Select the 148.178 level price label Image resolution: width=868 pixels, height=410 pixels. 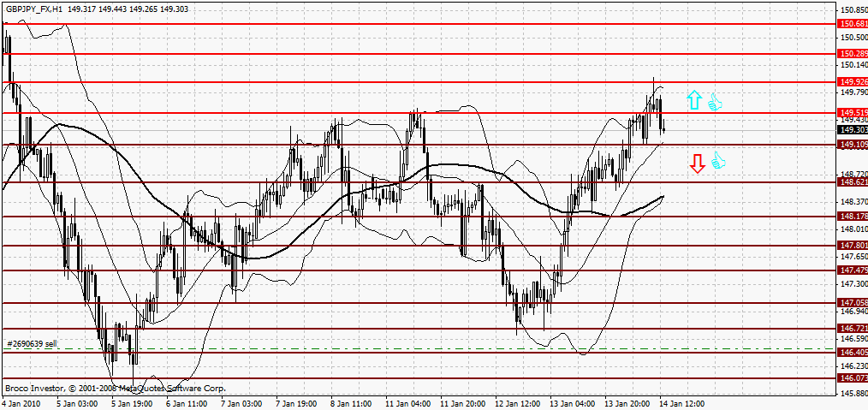[x=853, y=217]
